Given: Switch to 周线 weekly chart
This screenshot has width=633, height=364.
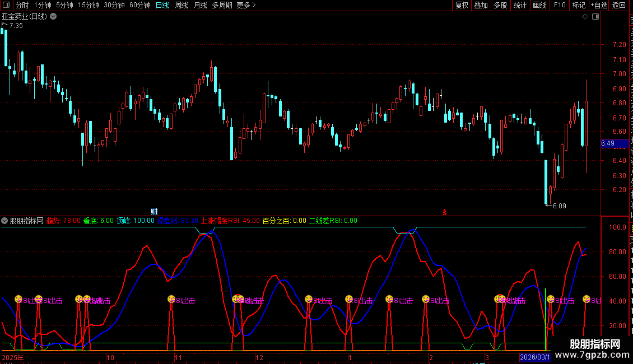Looking at the screenshot, I should [x=181, y=5].
